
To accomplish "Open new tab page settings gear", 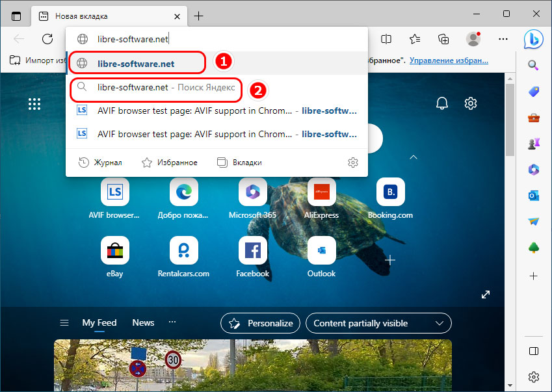I will (x=470, y=103).
